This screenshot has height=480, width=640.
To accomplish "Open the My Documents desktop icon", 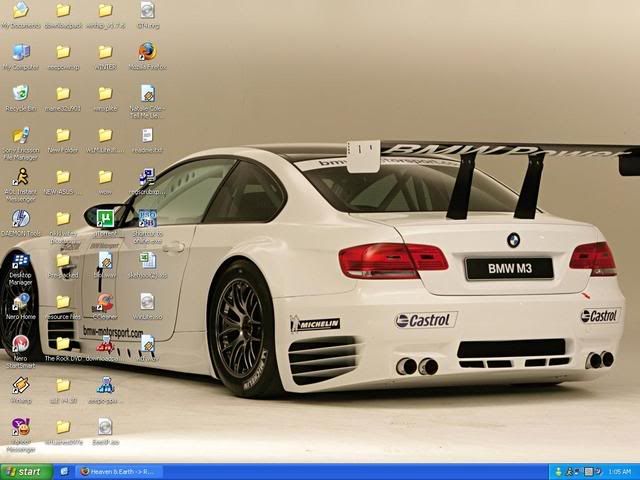I will coord(21,11).
